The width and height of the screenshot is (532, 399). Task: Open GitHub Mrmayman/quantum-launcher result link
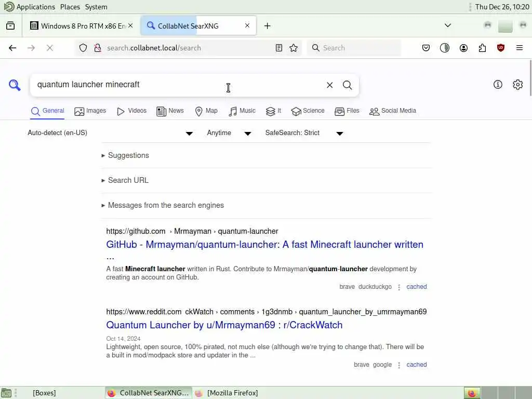click(x=264, y=250)
